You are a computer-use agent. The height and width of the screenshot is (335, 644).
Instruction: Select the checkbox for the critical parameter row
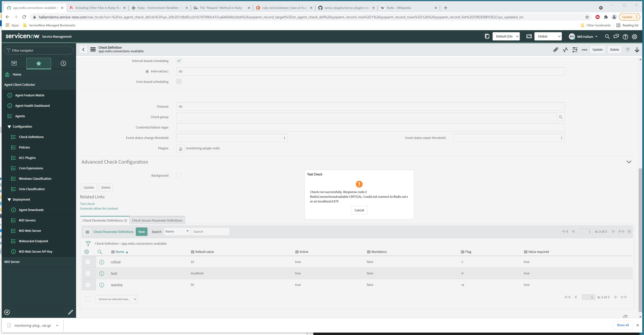(x=88, y=262)
